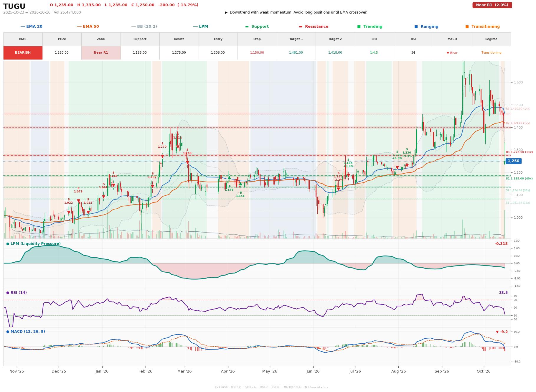Click the Resist value 1,275.00 cell
Viewport: 536px width, 392px height.
(179, 53)
